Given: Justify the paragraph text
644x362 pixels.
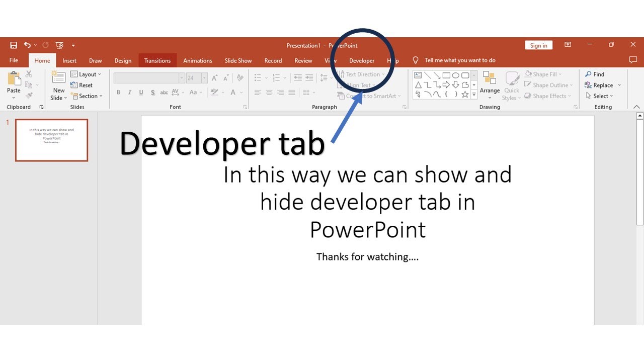Looking at the screenshot, I should point(292,93).
